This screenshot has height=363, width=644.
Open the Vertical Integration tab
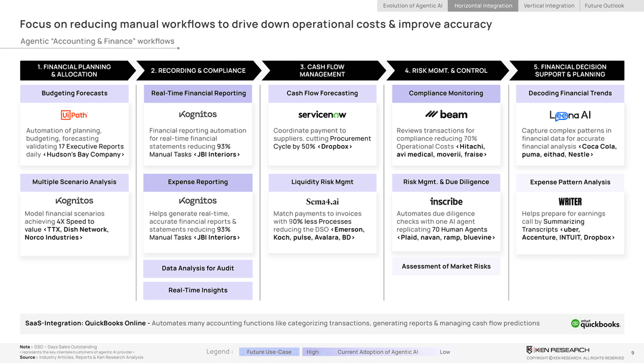coord(549,6)
